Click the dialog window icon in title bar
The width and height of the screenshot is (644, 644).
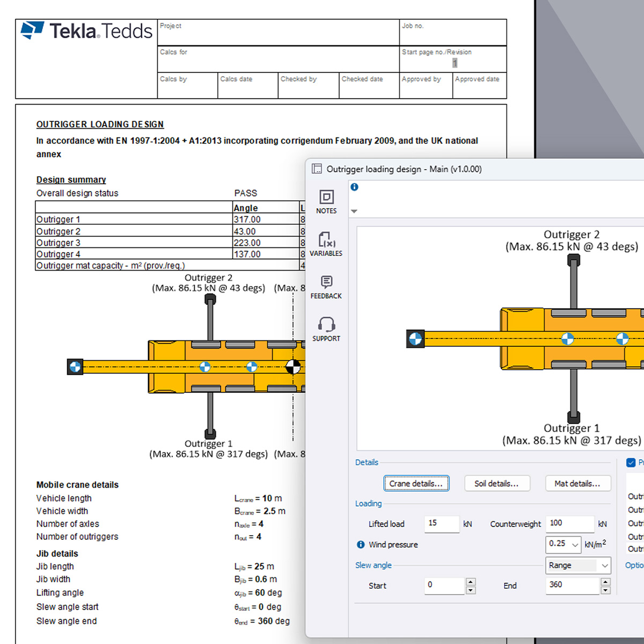(317, 169)
